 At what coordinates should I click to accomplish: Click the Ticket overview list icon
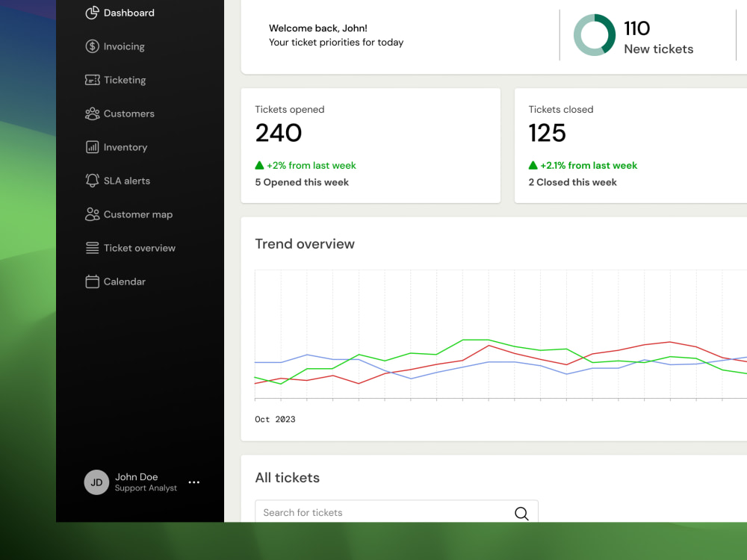[92, 248]
